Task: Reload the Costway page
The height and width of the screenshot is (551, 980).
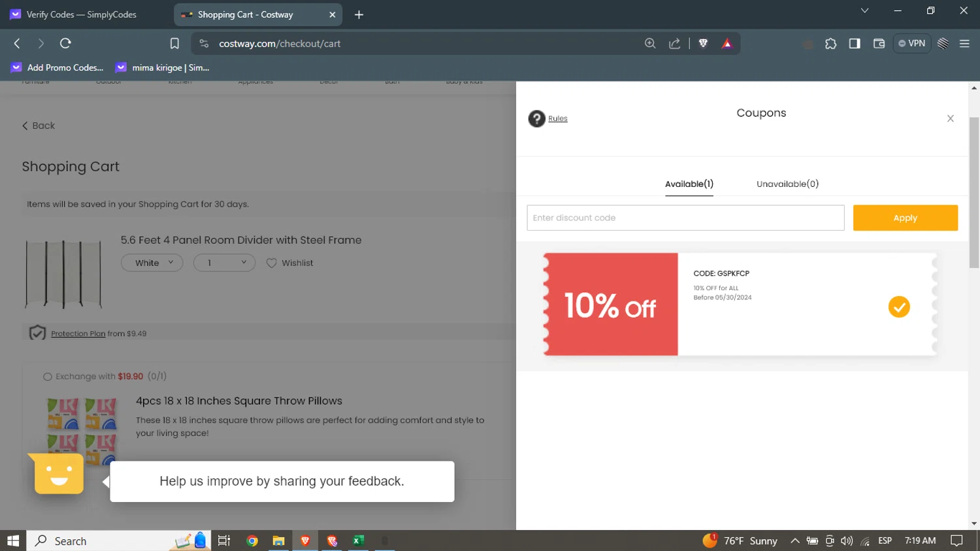Action: 65,43
